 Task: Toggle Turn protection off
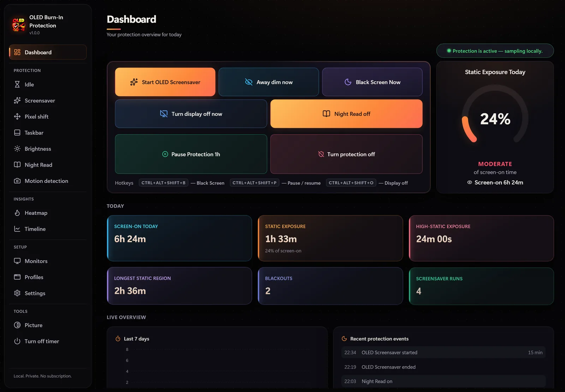tap(346, 154)
